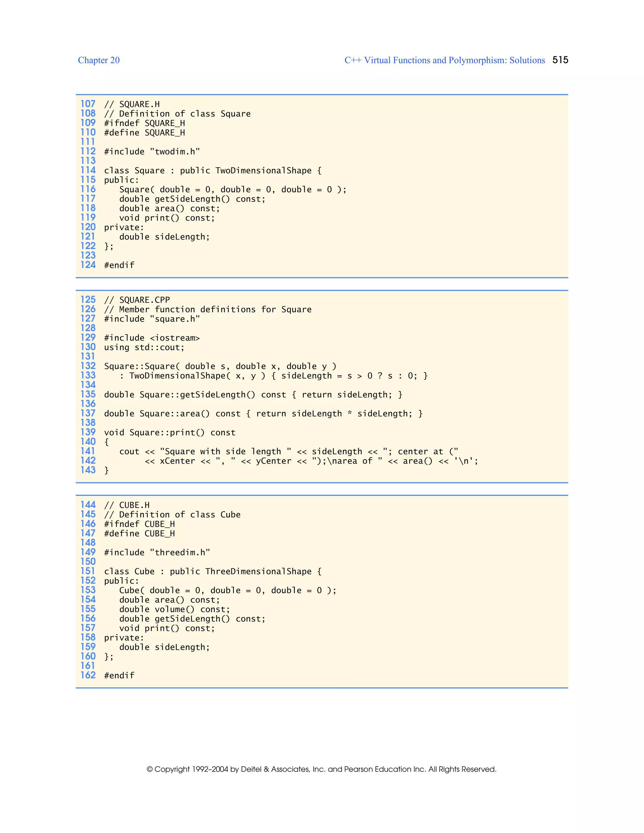This screenshot has width=644, height=833.
Task: Click 'private:' on line 158
Action: 125,638
